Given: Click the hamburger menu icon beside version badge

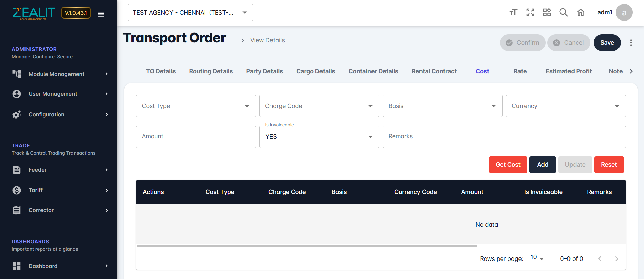Looking at the screenshot, I should click(x=101, y=14).
